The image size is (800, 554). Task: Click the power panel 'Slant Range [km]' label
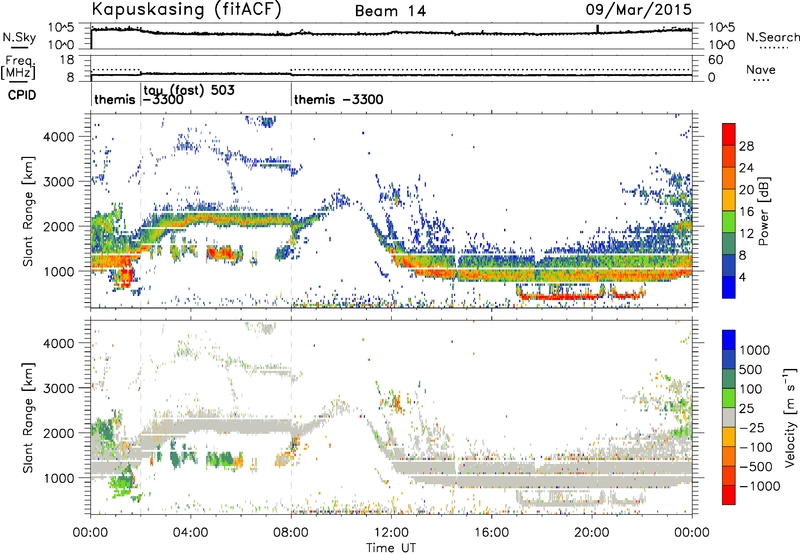click(28, 211)
